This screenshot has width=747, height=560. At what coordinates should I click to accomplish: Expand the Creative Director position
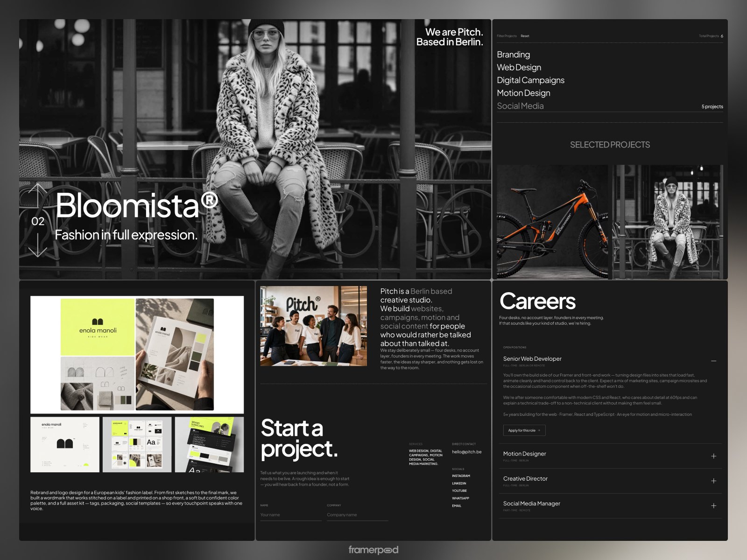click(x=713, y=481)
